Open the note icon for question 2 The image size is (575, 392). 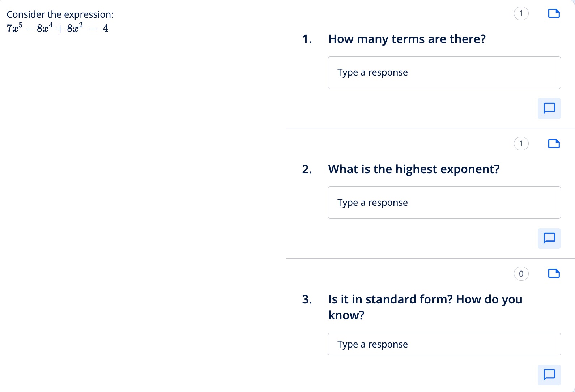point(554,144)
